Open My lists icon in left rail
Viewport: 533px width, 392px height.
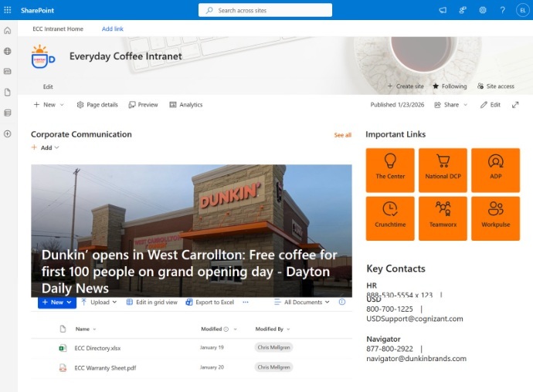pyautogui.click(x=8, y=113)
